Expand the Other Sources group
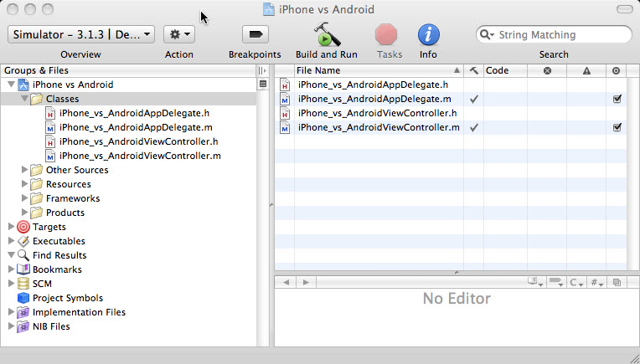 tap(24, 170)
